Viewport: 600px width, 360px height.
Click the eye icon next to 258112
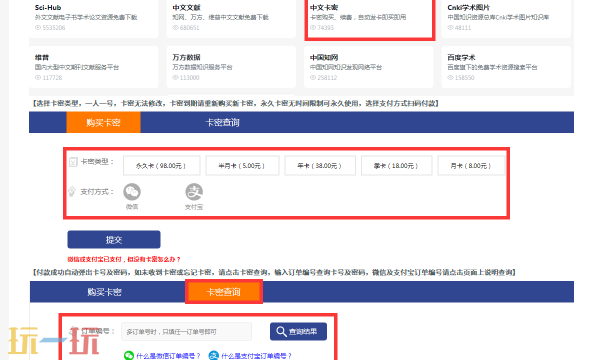click(x=313, y=78)
